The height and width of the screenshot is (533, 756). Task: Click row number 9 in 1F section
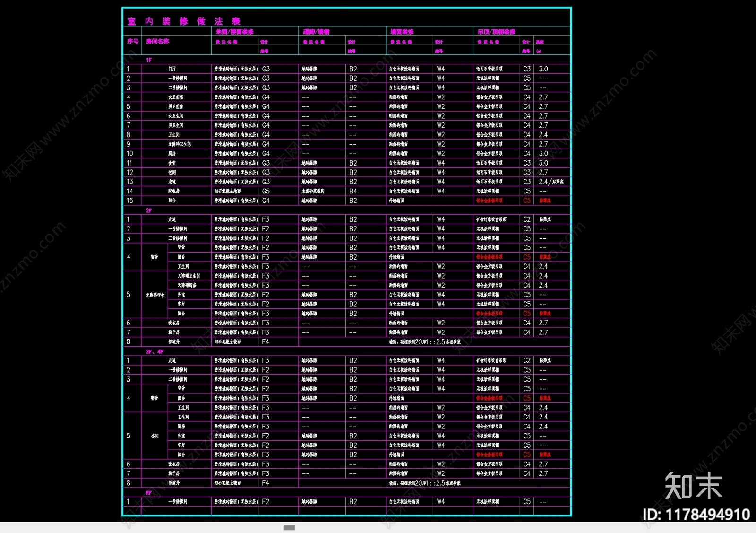(x=129, y=144)
